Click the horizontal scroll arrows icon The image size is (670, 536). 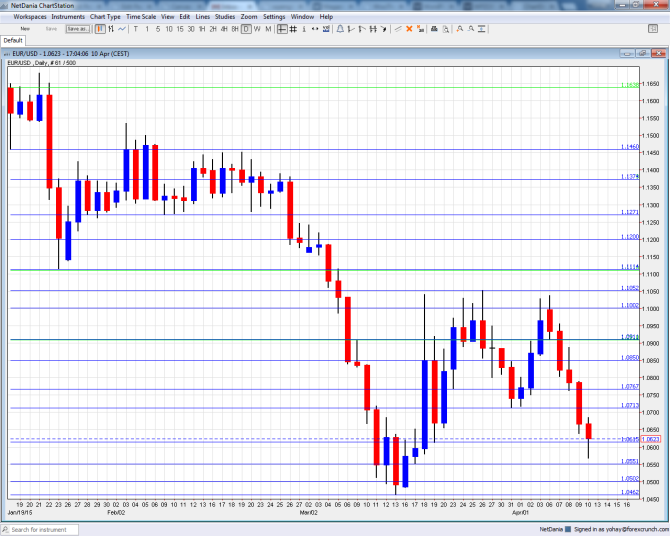click(x=315, y=29)
